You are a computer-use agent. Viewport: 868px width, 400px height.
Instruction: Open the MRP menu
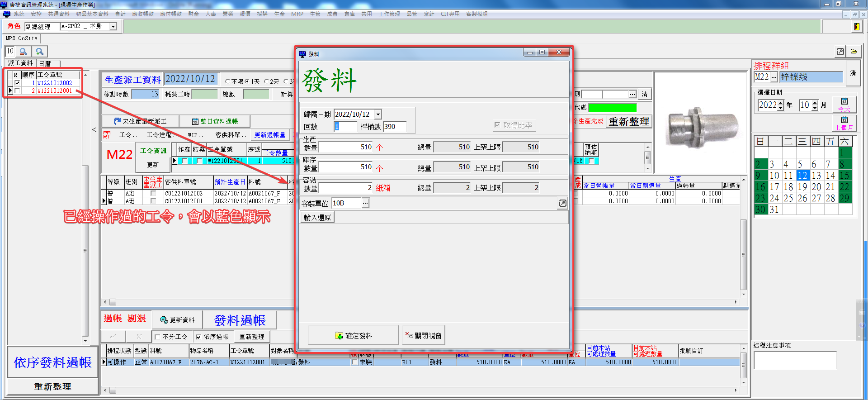click(x=297, y=14)
